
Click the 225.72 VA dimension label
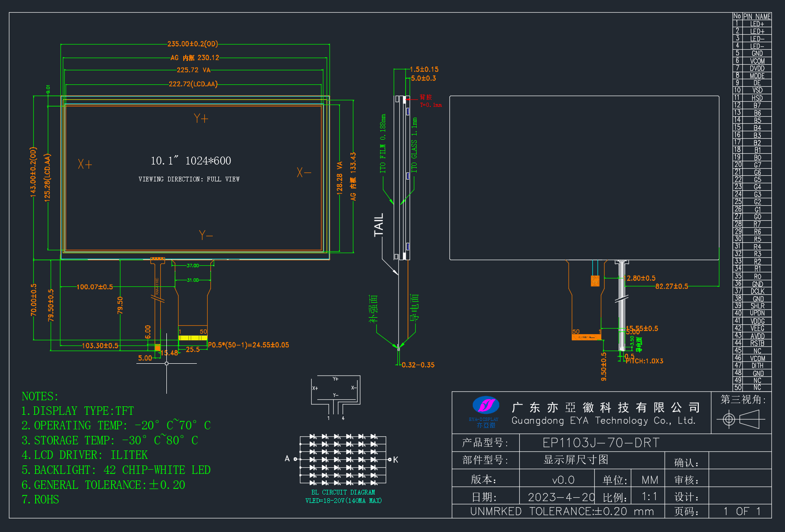pyautogui.click(x=194, y=70)
